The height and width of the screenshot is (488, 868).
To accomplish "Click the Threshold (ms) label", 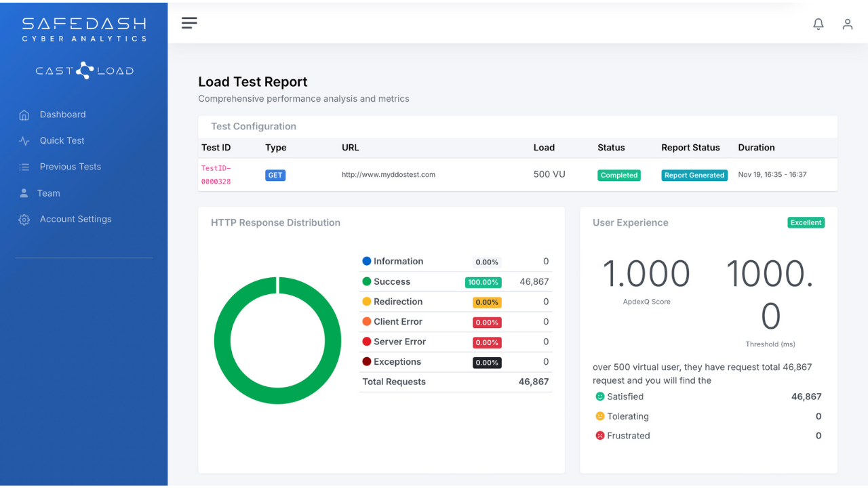I will click(770, 344).
